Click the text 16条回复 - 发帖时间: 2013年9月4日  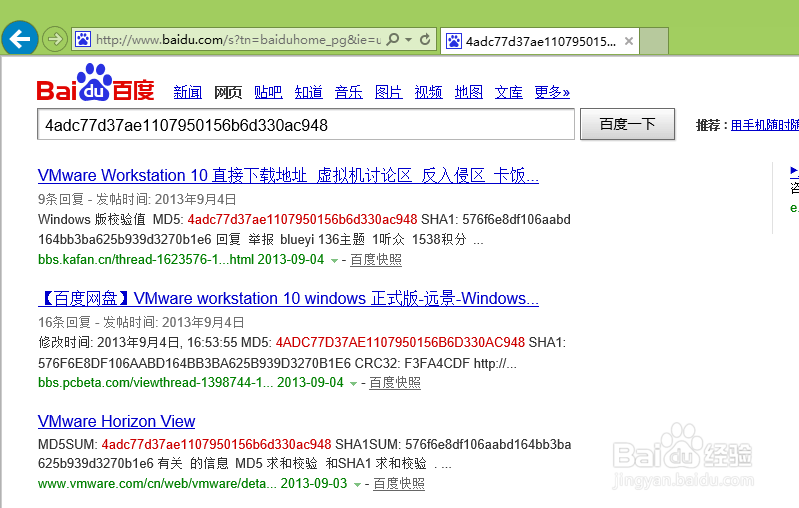tap(141, 323)
